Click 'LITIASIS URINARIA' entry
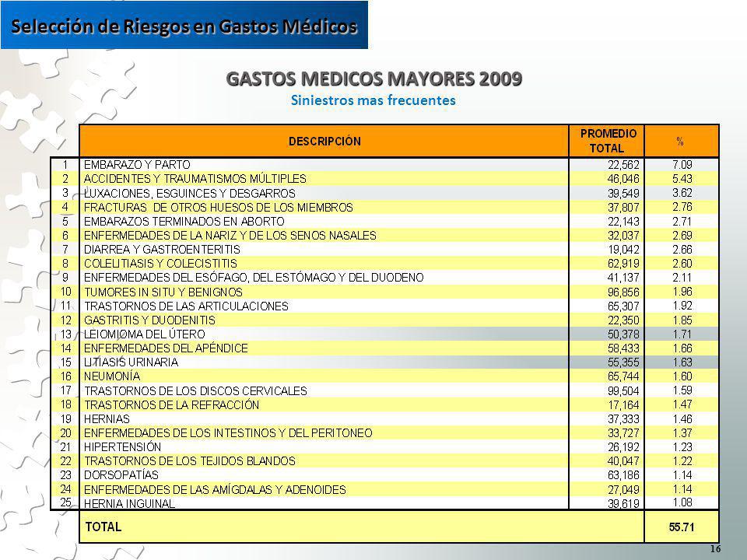The width and height of the screenshot is (747, 560). [x=131, y=362]
